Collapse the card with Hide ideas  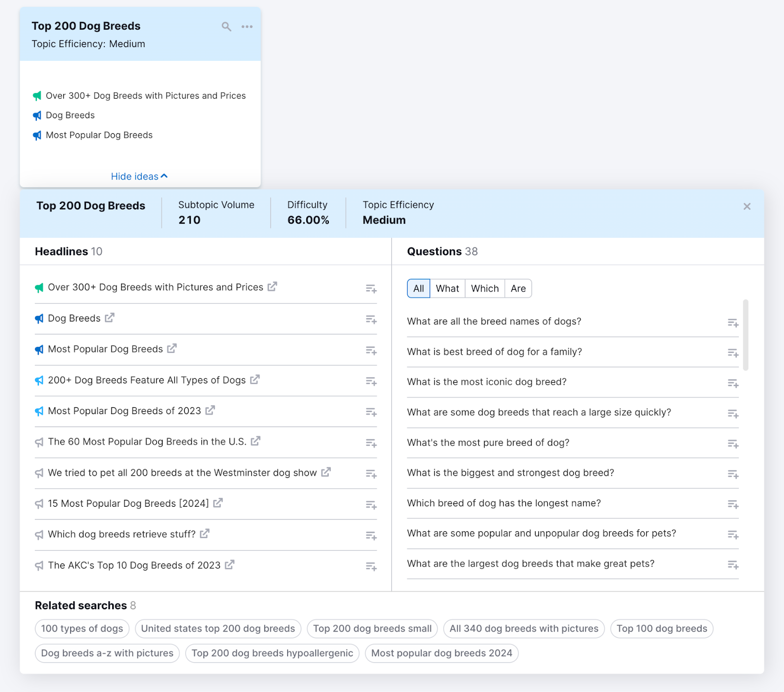click(139, 176)
